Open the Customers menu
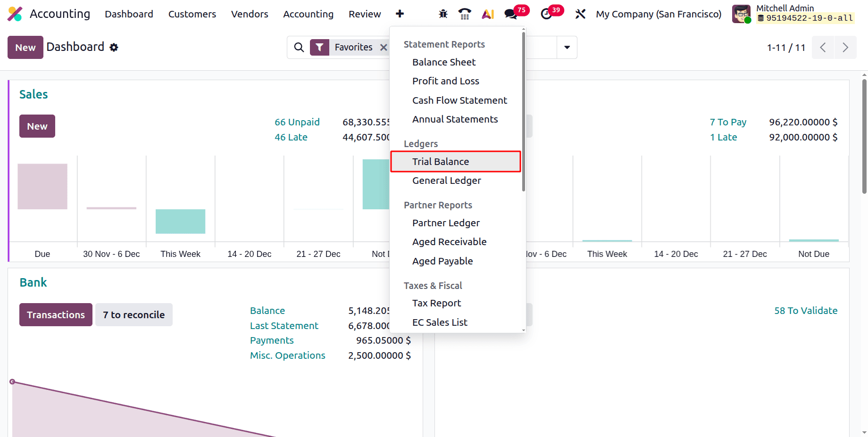868x437 pixels. [192, 14]
